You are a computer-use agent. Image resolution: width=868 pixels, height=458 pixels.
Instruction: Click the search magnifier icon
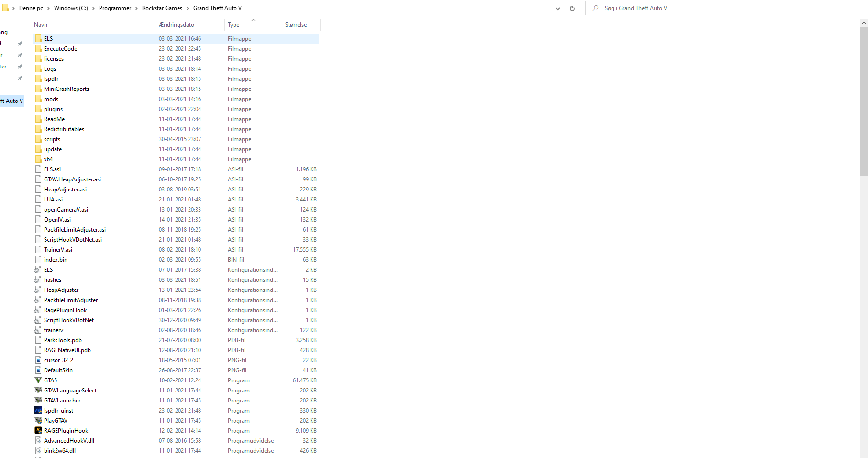[x=595, y=8]
